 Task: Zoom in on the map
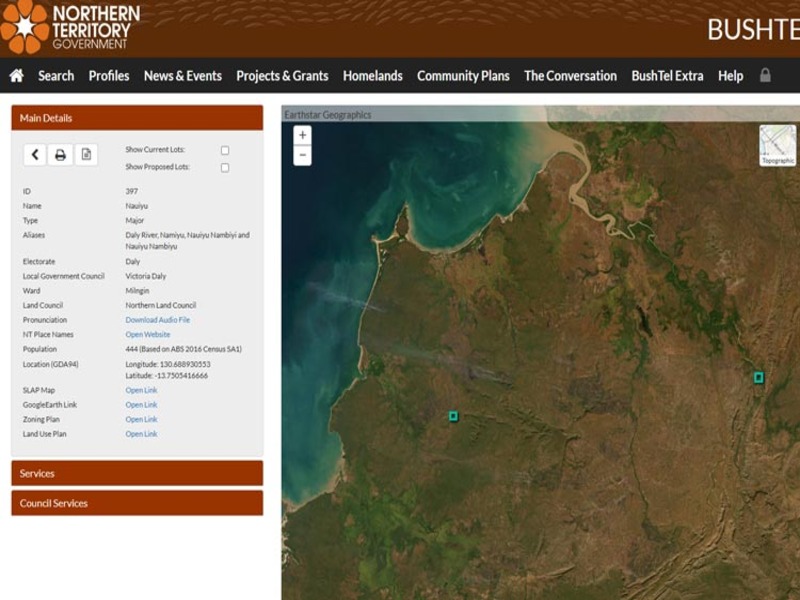302,135
